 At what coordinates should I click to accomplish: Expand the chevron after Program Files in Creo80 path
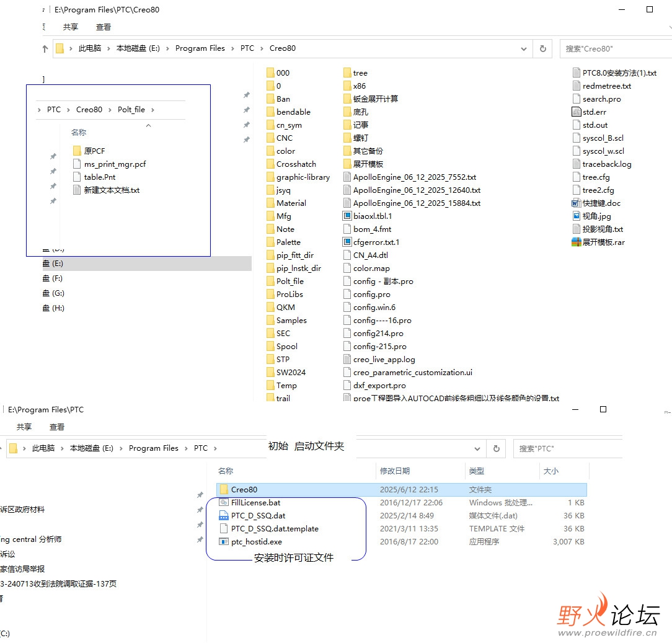(232, 48)
